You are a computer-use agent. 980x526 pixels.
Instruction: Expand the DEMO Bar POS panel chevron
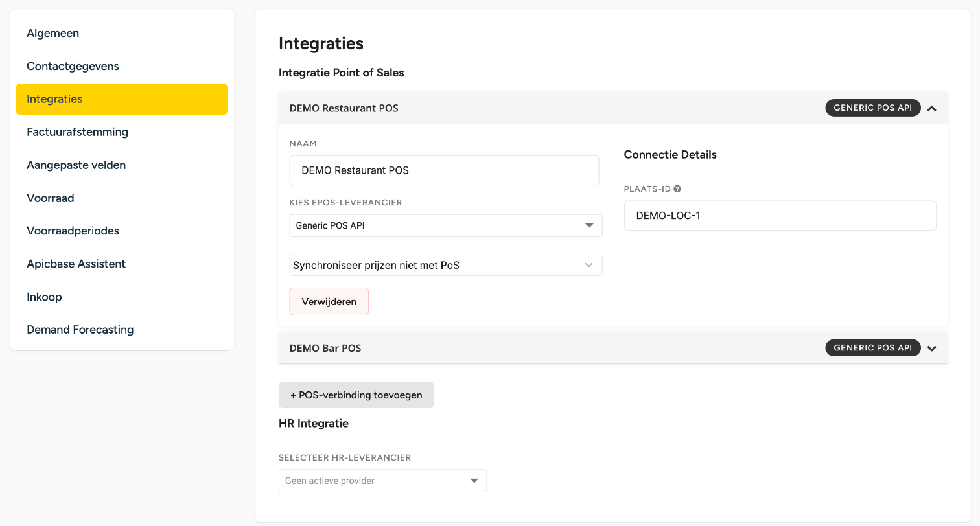click(932, 349)
